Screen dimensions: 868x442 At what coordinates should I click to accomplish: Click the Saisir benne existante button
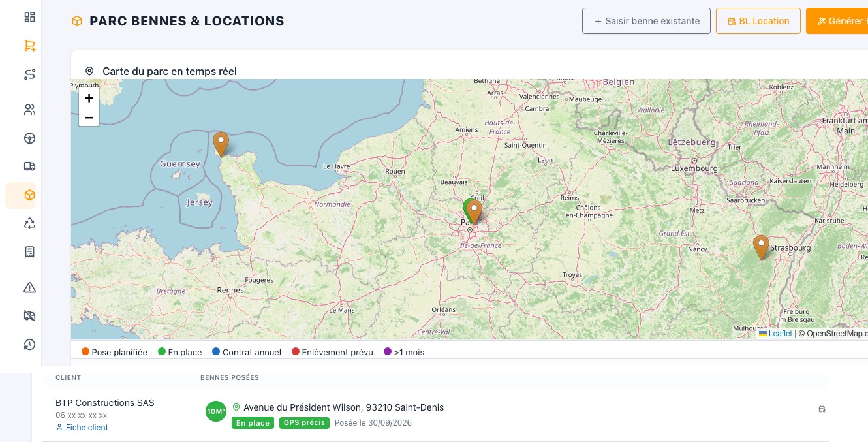pos(646,21)
